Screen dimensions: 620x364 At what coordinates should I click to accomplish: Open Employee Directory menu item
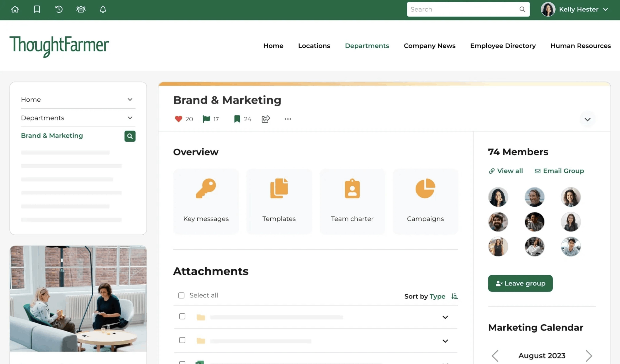503,46
